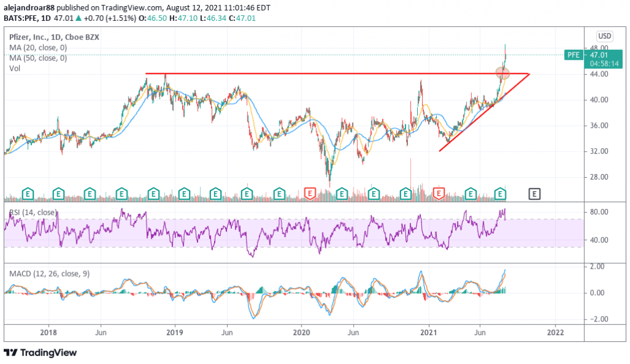This screenshot has height=364, width=630.
Task: Click the red circle breakout highlight
Action: coord(503,73)
